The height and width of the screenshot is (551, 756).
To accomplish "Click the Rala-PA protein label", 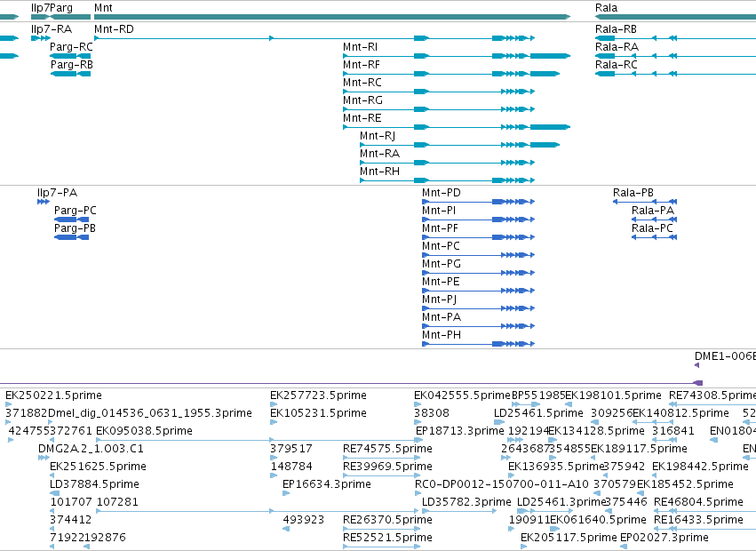I will click(653, 211).
